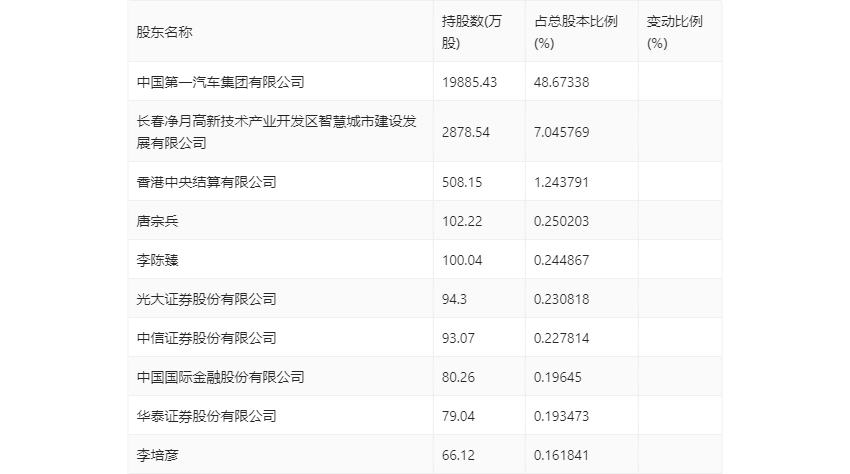Click the percentage 0.193473
Image resolution: width=850 pixels, height=474 pixels.
(x=562, y=416)
